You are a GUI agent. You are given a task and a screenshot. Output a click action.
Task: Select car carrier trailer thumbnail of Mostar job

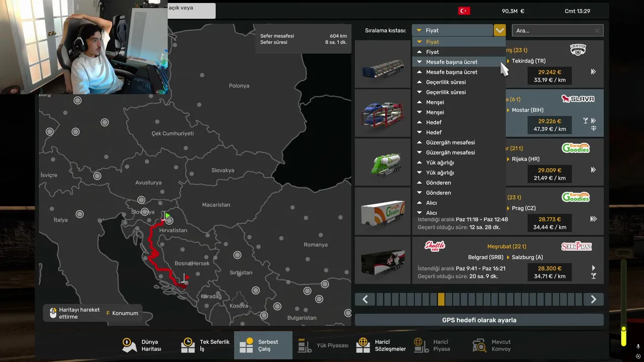pyautogui.click(x=383, y=113)
